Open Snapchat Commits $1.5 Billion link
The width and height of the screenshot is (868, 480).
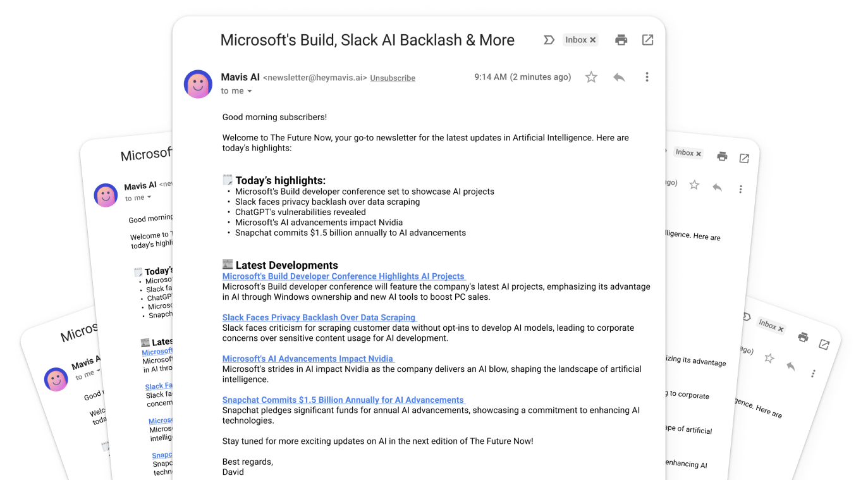click(x=343, y=400)
